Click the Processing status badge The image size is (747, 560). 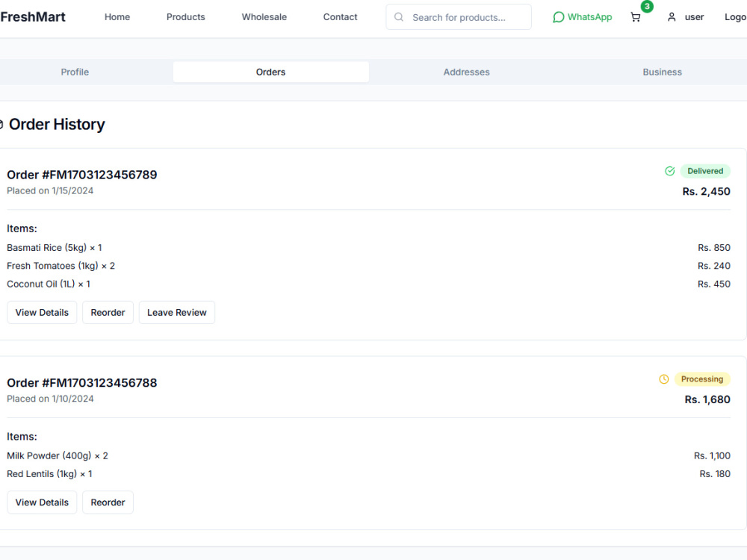702,379
